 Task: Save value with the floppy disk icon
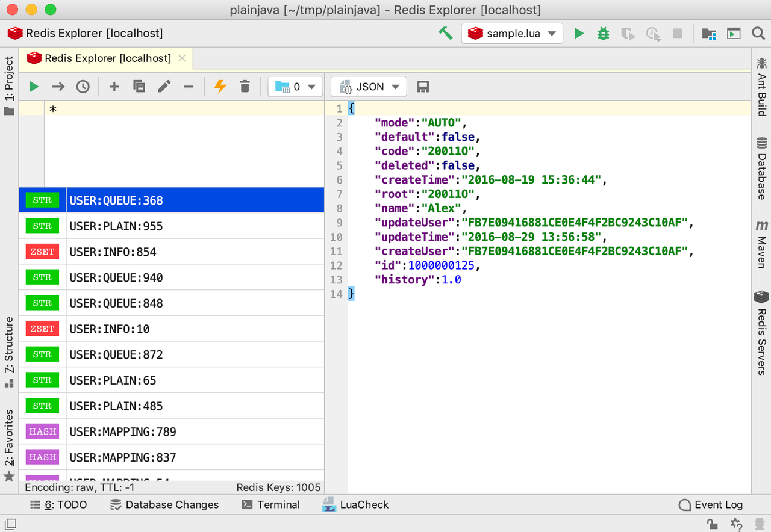click(423, 87)
